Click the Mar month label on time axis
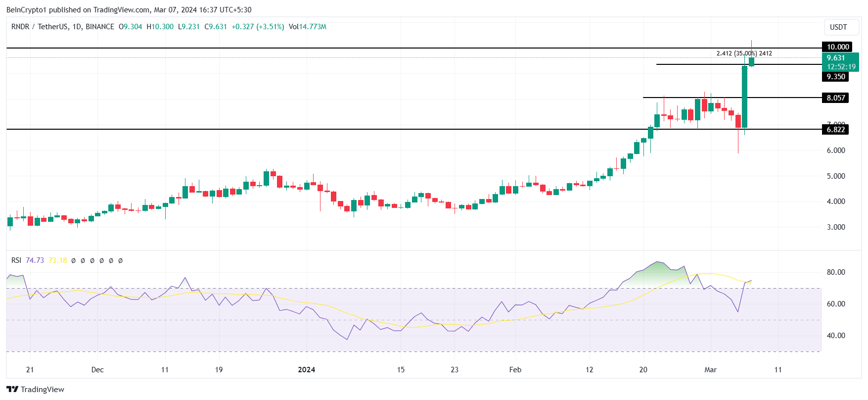Image resolution: width=868 pixels, height=400 pixels. click(711, 370)
